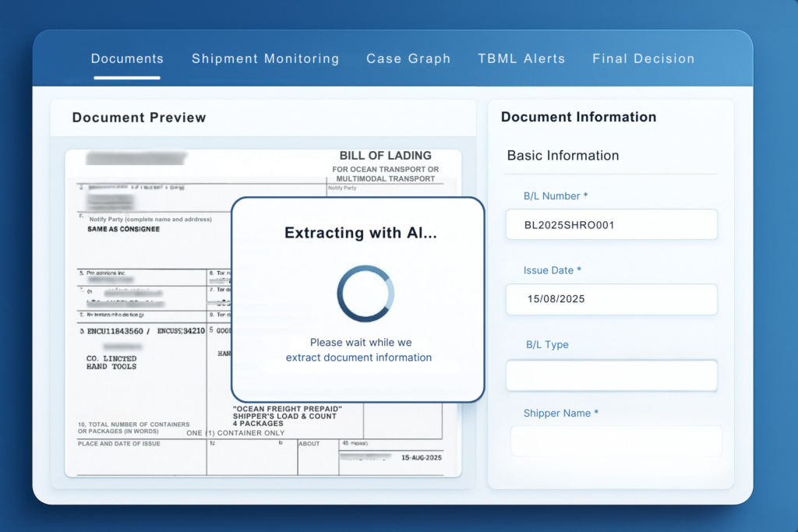Open the B/L Type selector

611,375
